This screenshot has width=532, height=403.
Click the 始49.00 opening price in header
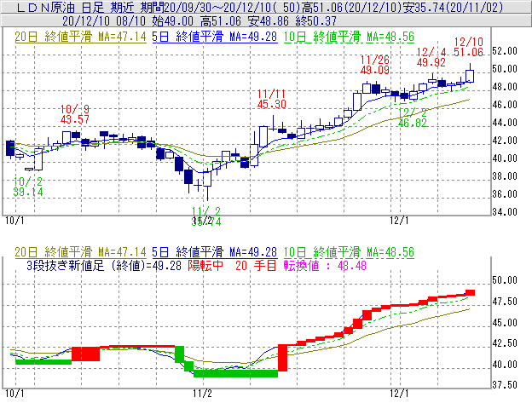pos(173,21)
